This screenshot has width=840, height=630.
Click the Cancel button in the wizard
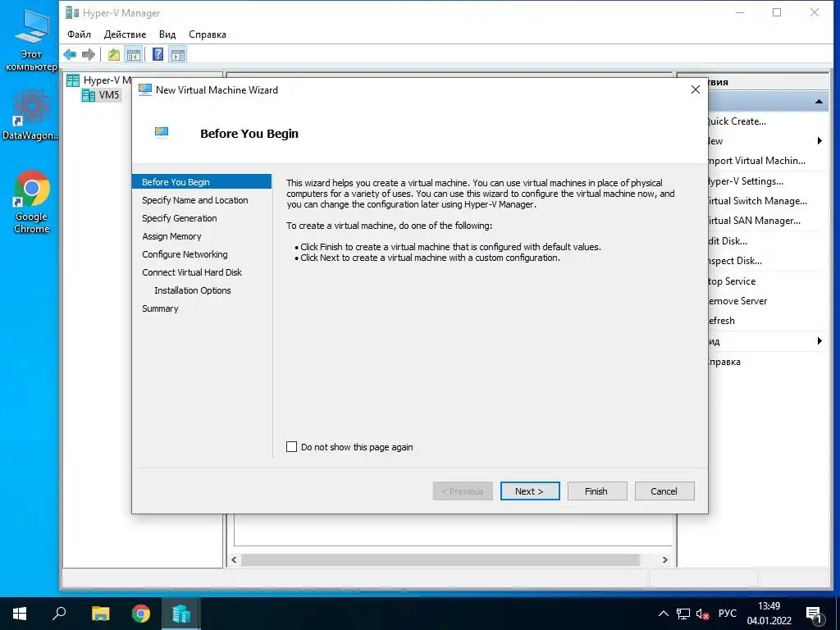[664, 491]
